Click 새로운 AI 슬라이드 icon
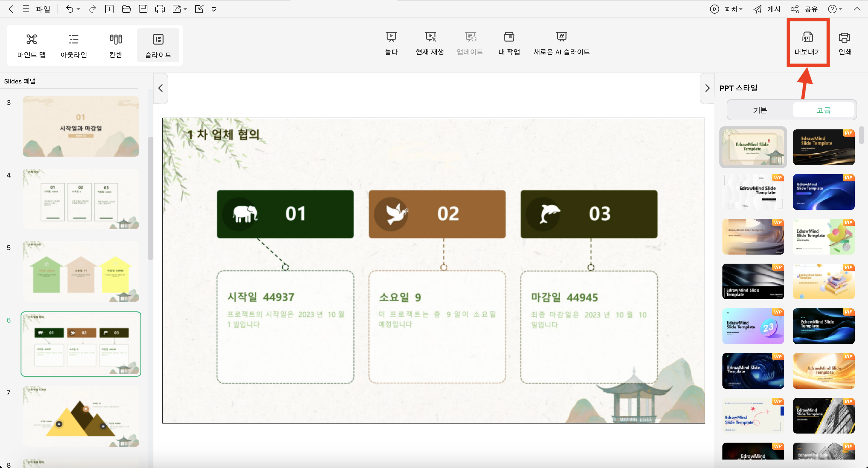 [562, 37]
